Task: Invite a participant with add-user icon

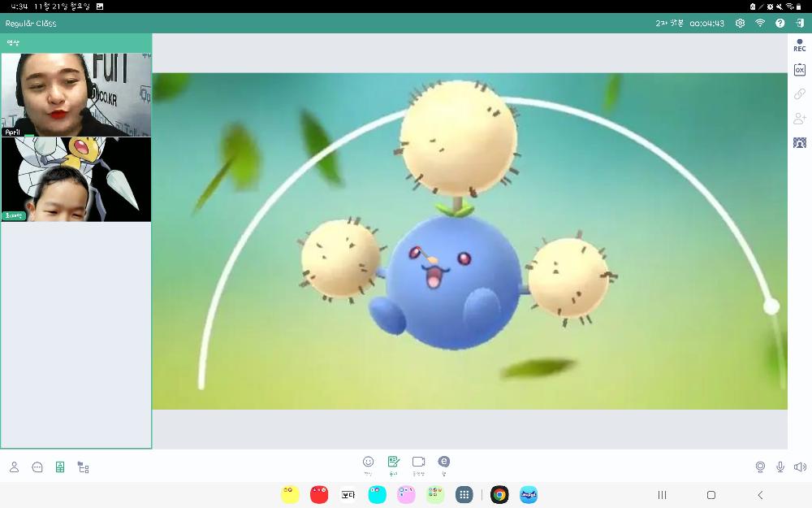Action: click(x=799, y=119)
